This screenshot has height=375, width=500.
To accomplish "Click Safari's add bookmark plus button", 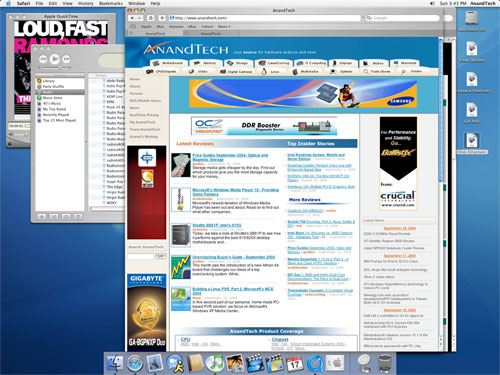I will [162, 18].
